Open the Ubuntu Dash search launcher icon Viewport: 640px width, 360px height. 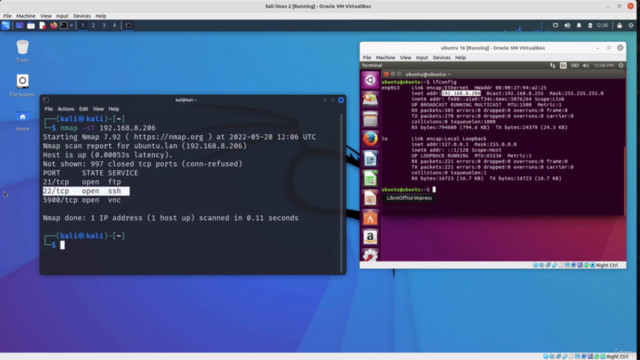pos(370,80)
